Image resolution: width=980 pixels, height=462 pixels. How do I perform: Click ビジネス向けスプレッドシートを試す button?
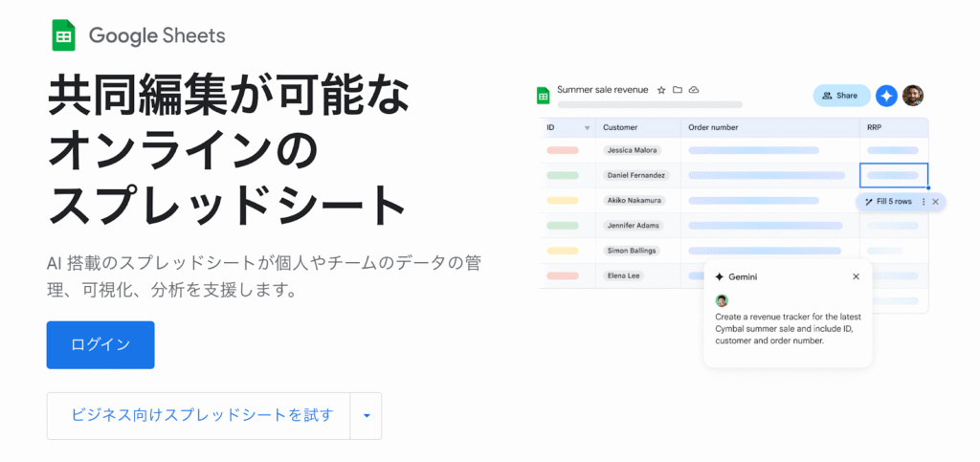click(201, 416)
